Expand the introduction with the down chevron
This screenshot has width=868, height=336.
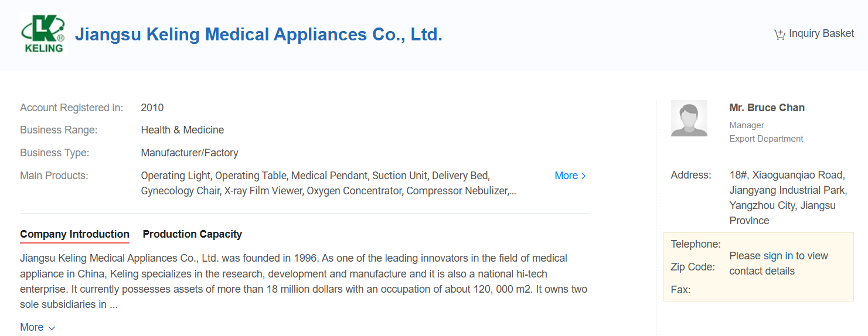click(52, 328)
